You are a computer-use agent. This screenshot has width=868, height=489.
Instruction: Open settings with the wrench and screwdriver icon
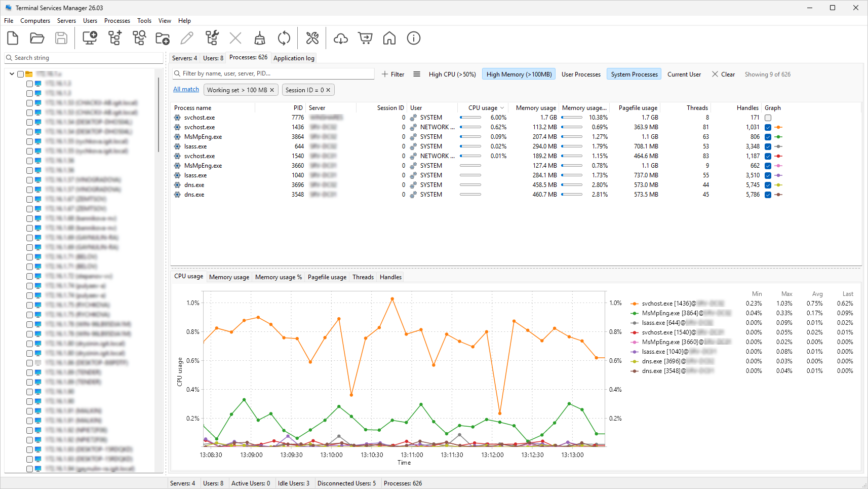[x=312, y=38]
